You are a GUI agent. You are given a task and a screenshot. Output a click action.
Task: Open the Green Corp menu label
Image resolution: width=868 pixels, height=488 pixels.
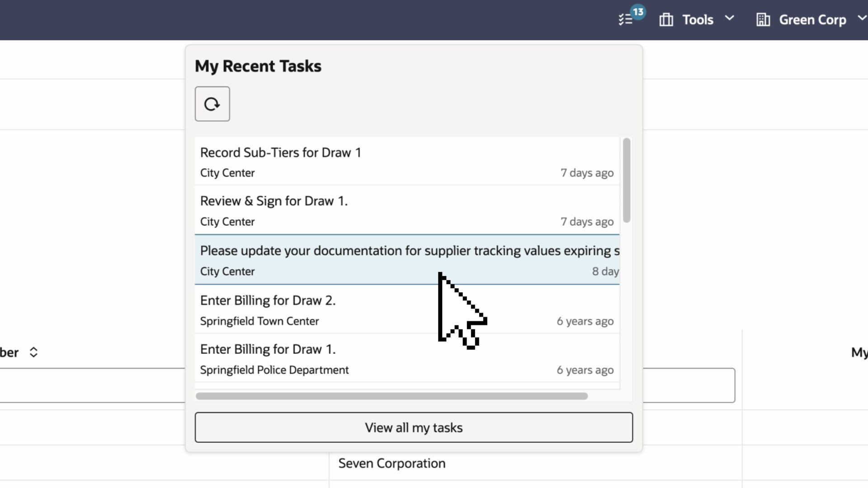point(812,20)
